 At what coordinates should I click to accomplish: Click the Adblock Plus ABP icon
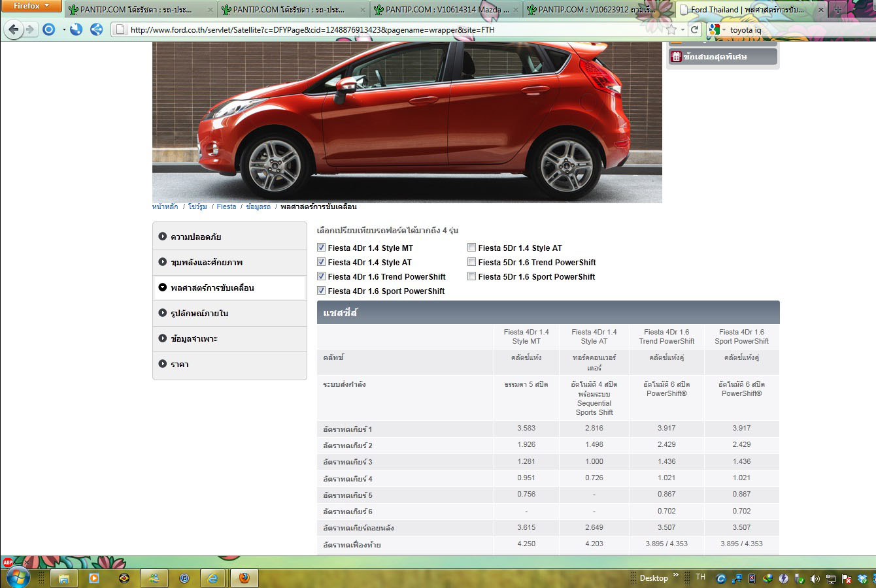[8, 562]
